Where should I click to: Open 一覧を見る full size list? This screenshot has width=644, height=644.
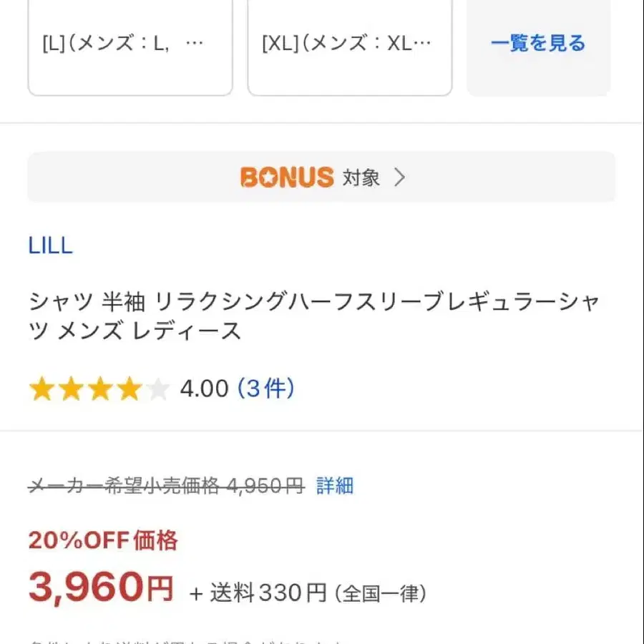(538, 44)
